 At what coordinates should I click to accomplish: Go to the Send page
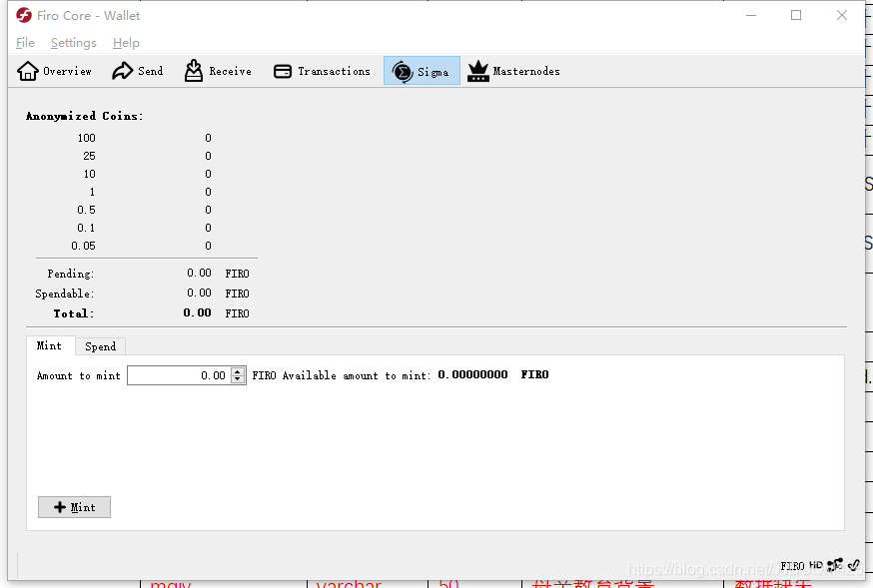pos(138,71)
